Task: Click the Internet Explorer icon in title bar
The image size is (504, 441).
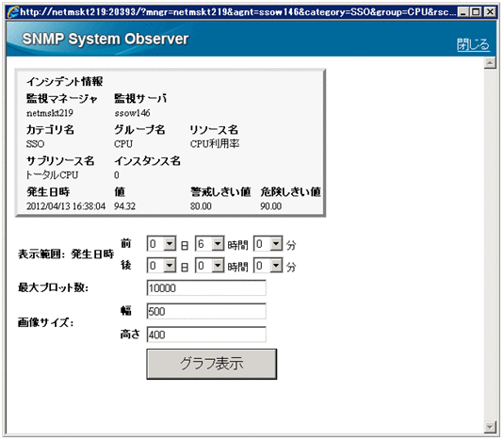Action: (x=13, y=12)
